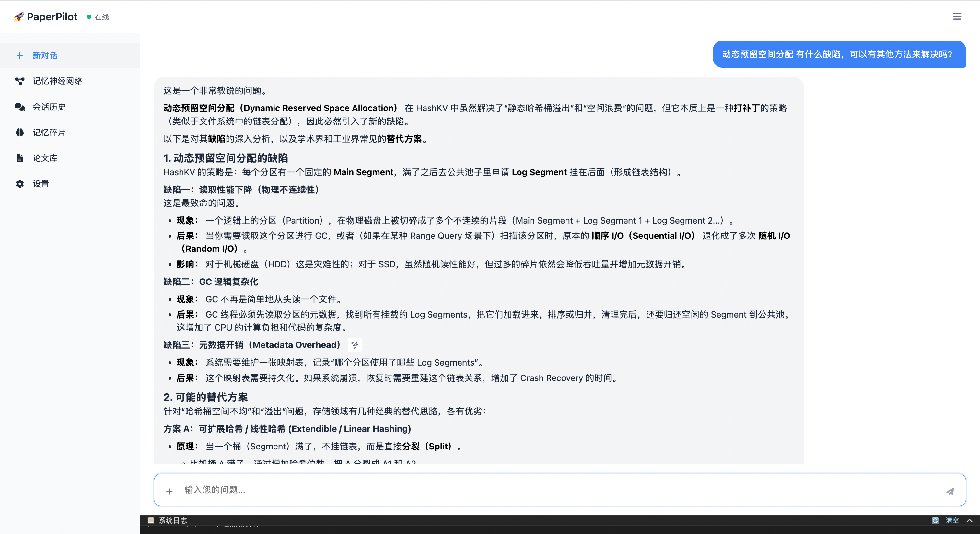Click the plus attachment icon in input box

(169, 492)
